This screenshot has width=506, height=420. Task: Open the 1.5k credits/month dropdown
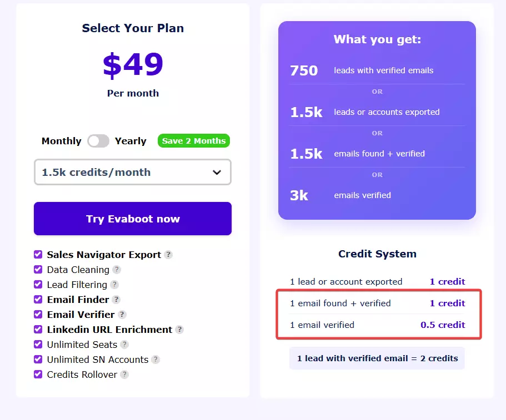132,173
